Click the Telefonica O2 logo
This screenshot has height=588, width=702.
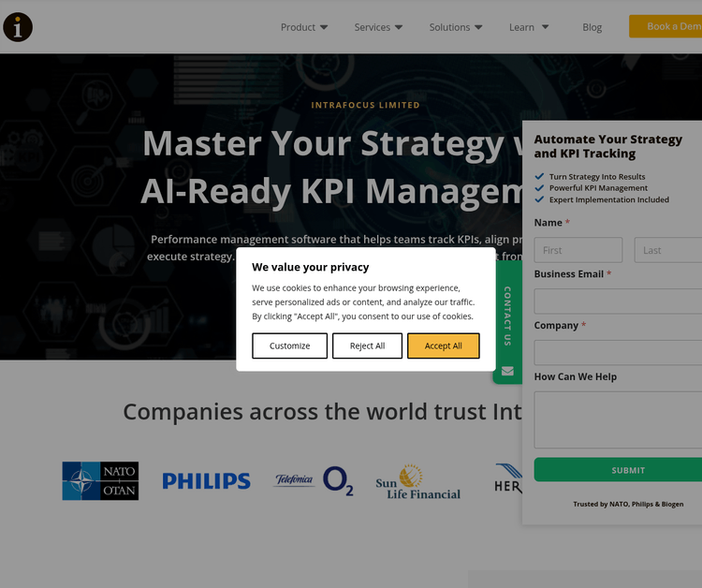coord(314,481)
